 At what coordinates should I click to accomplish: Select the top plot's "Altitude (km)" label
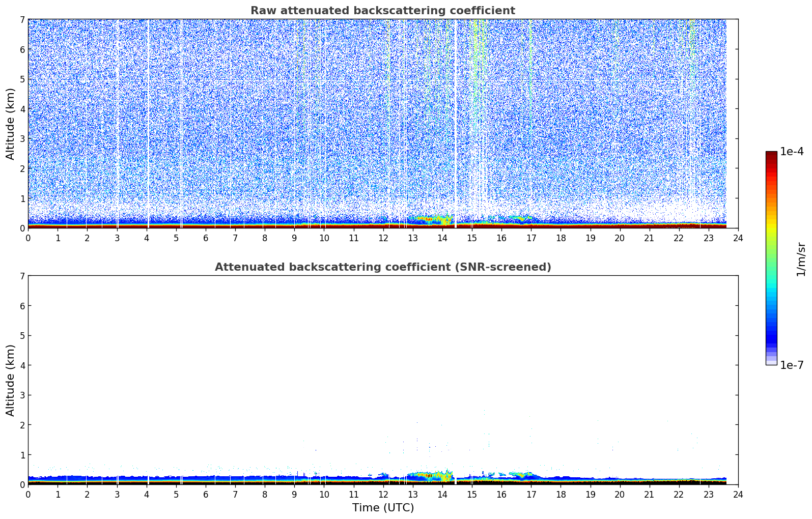coord(11,124)
